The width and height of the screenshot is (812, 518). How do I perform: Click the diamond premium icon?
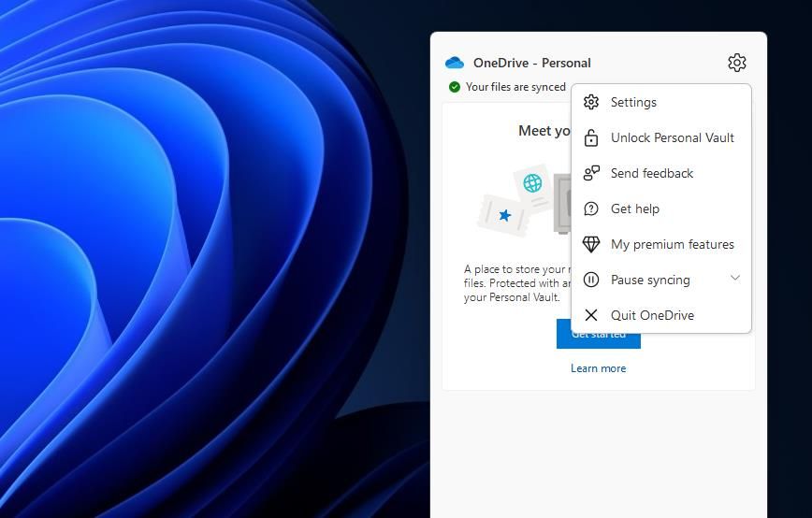click(591, 244)
